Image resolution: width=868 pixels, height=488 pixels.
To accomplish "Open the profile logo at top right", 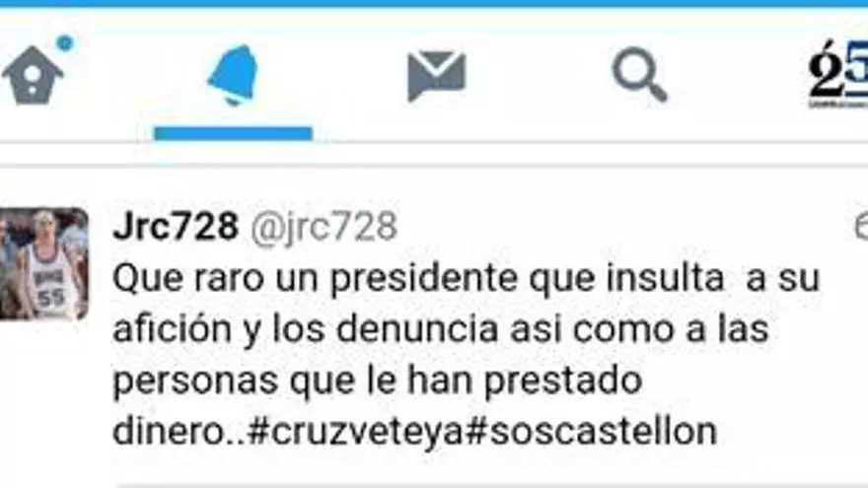I will click(x=837, y=73).
